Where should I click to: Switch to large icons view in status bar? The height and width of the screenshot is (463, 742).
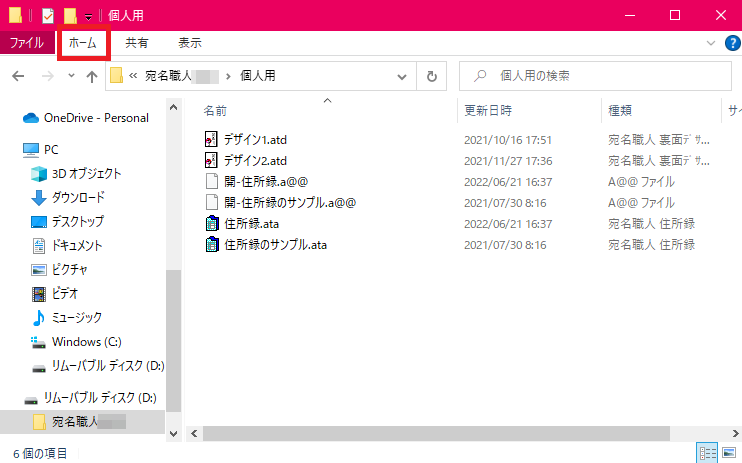(x=730, y=453)
